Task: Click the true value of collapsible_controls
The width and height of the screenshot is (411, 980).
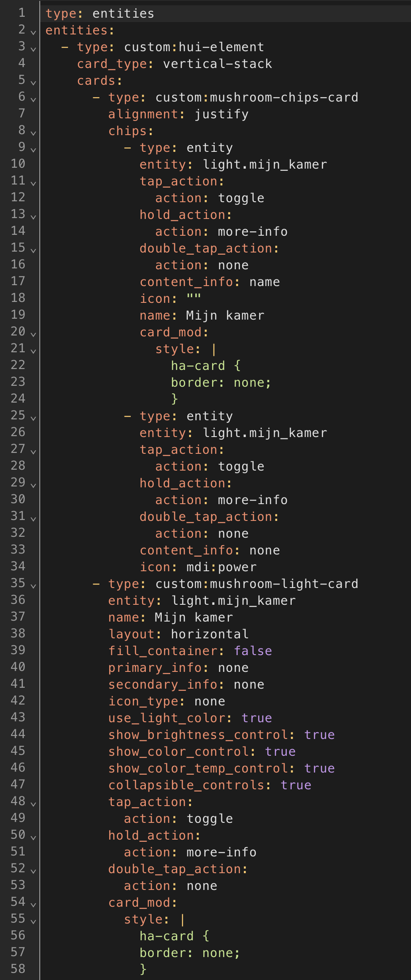Action: pos(296,785)
